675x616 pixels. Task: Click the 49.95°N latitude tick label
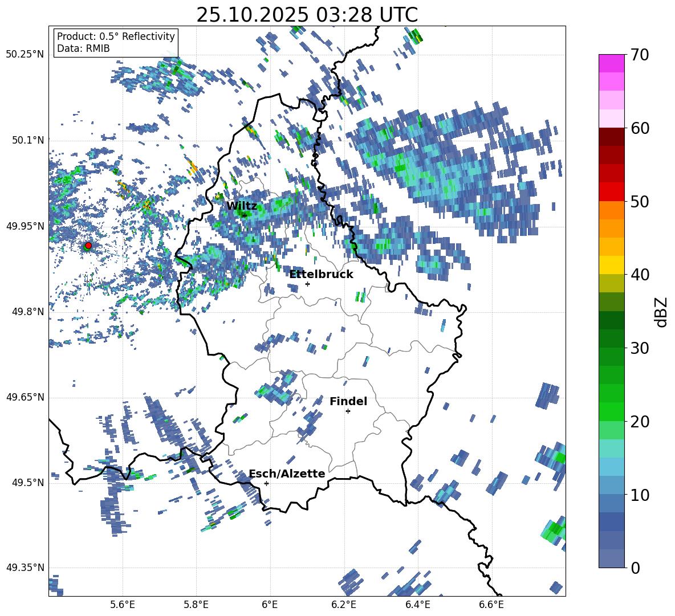25,226
